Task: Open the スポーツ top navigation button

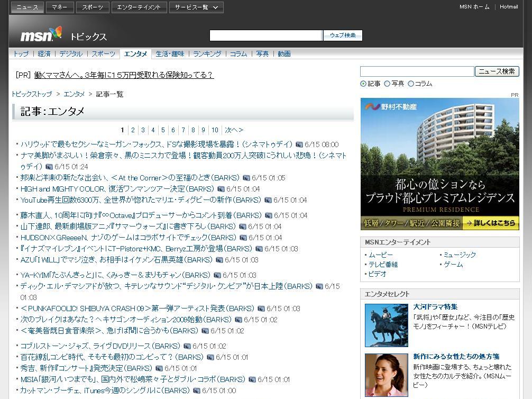Action: point(93,7)
